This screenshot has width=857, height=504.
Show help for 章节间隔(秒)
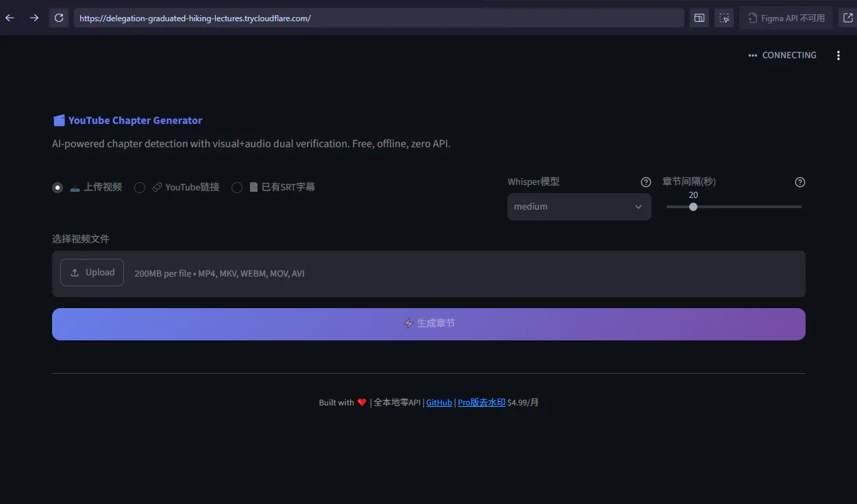coord(800,182)
